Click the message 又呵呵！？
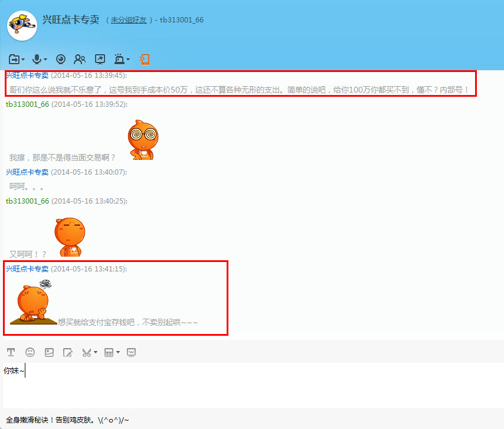Viewport: 504px width, 429px height. (28, 254)
